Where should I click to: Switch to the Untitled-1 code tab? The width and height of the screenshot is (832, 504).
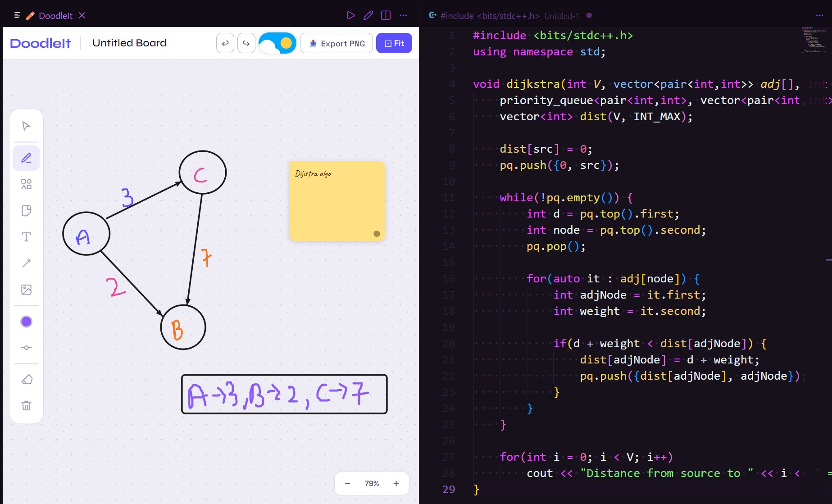click(x=561, y=16)
